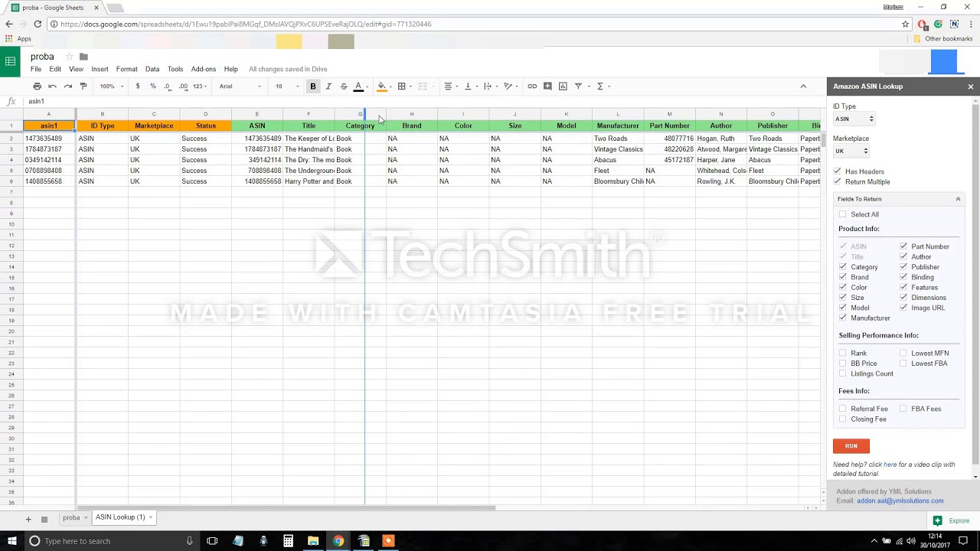
Task: Open the Arial font dropdown
Action: coord(240,86)
